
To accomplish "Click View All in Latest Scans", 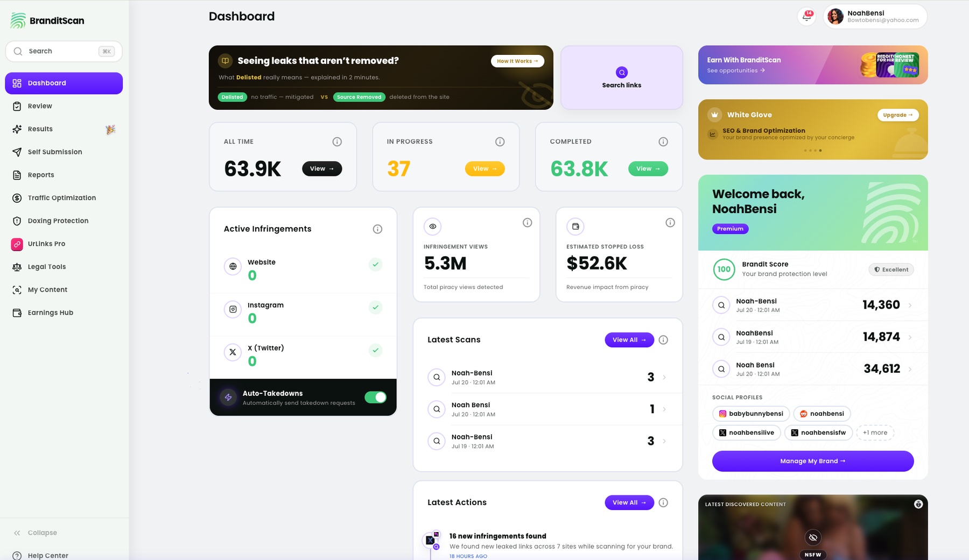I will pyautogui.click(x=629, y=340).
